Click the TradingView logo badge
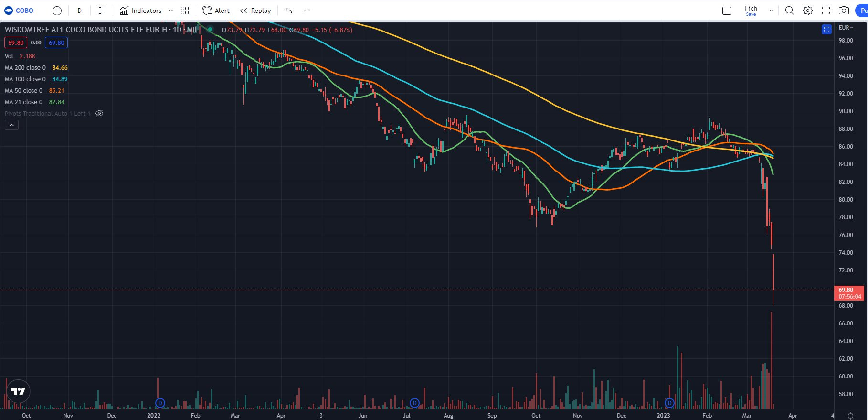 [18, 392]
